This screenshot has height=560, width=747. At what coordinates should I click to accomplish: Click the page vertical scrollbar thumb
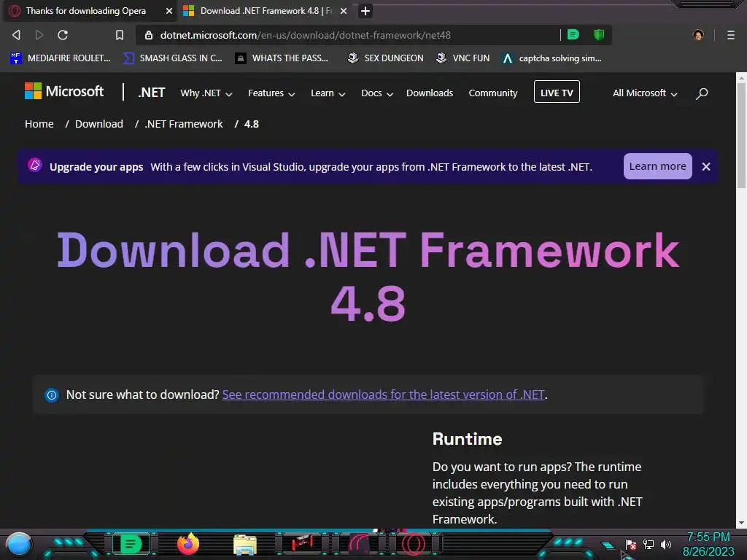741,136
